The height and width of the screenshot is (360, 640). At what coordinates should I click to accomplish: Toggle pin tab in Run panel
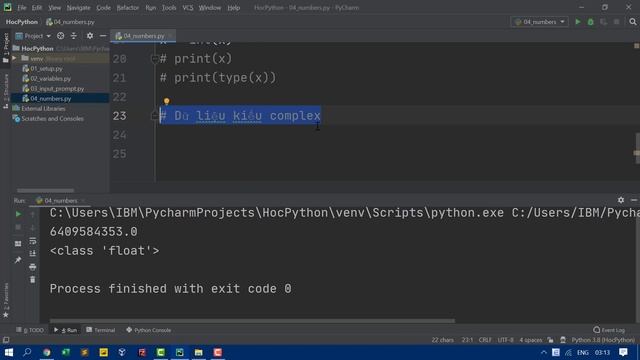point(18,260)
